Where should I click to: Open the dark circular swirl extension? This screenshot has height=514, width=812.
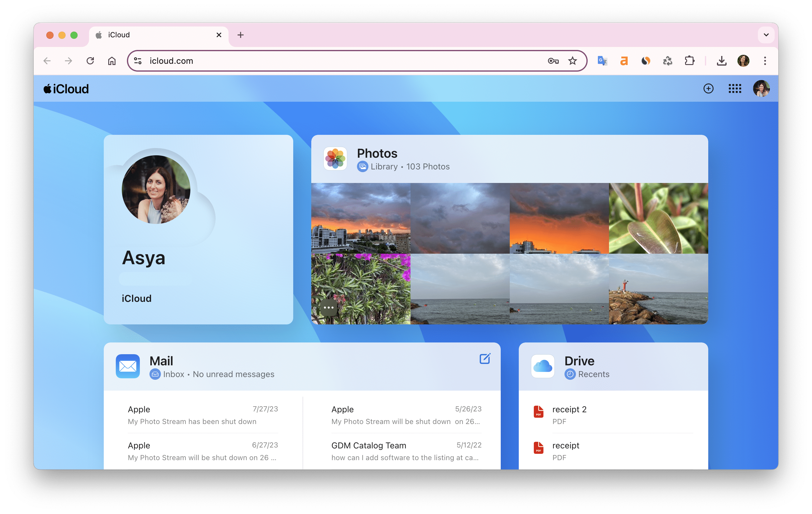click(x=645, y=61)
